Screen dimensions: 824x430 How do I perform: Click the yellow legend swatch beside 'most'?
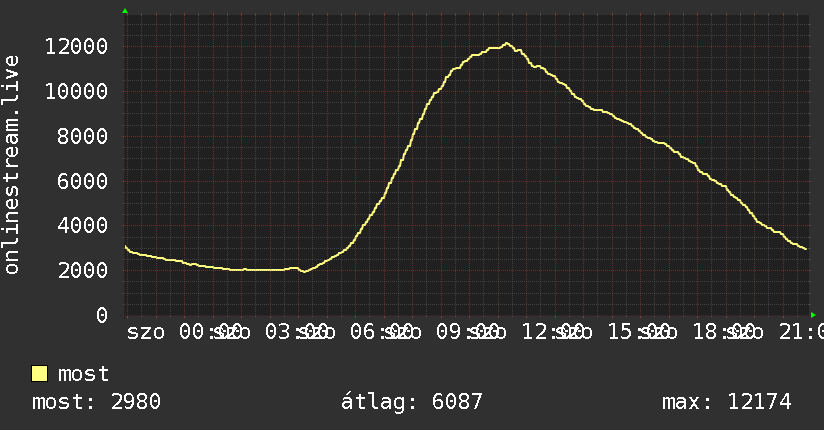tap(39, 373)
